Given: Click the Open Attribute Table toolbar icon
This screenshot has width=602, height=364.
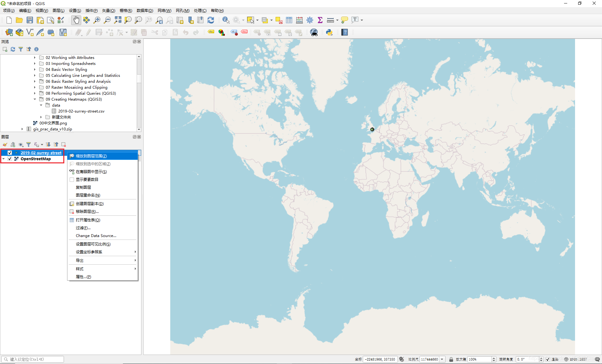Looking at the screenshot, I should pyautogui.click(x=289, y=20).
